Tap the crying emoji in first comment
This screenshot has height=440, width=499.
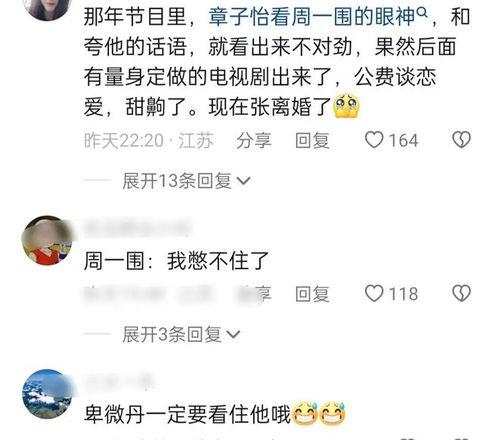(x=346, y=106)
